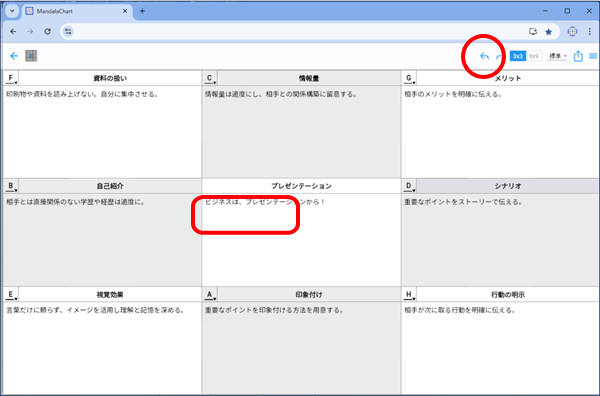Select the MandalaChart browser tab
Screen dimensions: 600x396
[x=77, y=11]
